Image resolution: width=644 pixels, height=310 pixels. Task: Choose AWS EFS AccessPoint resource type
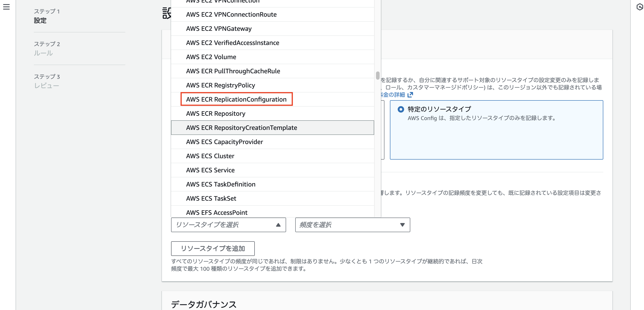click(x=217, y=212)
